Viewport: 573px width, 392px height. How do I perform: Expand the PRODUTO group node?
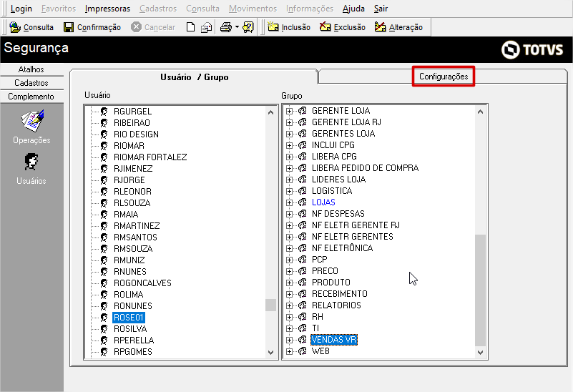pos(290,283)
